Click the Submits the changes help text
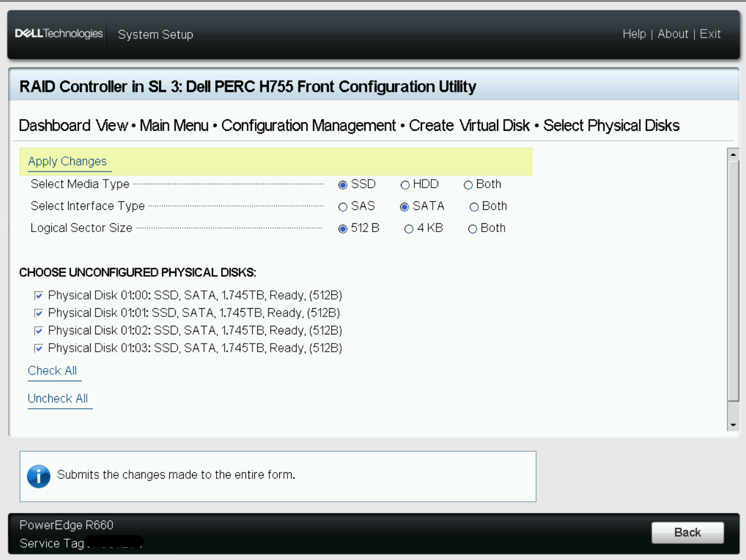The width and height of the screenshot is (746, 560). coord(176,475)
